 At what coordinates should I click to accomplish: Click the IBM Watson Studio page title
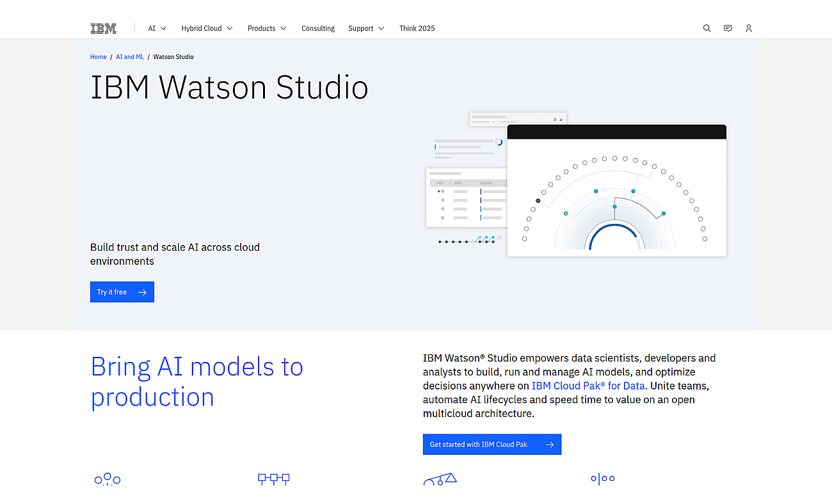pos(230,88)
